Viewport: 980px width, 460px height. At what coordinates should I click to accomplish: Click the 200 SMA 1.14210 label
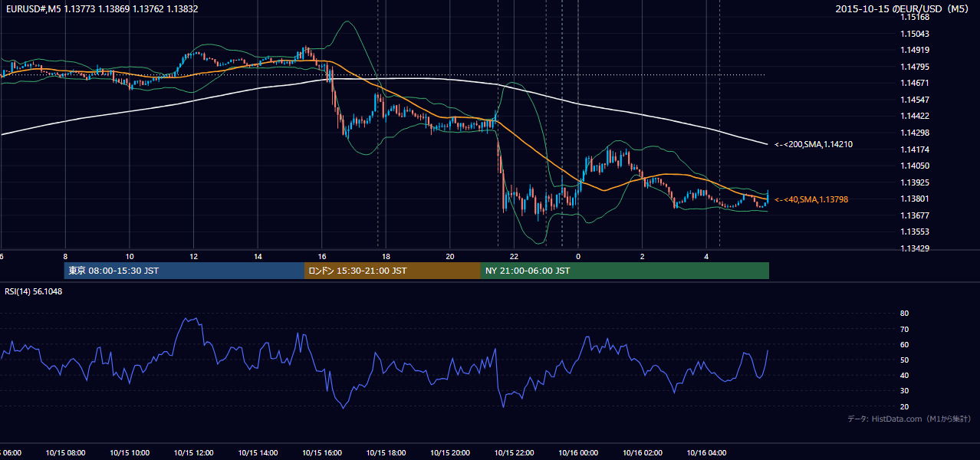click(814, 144)
